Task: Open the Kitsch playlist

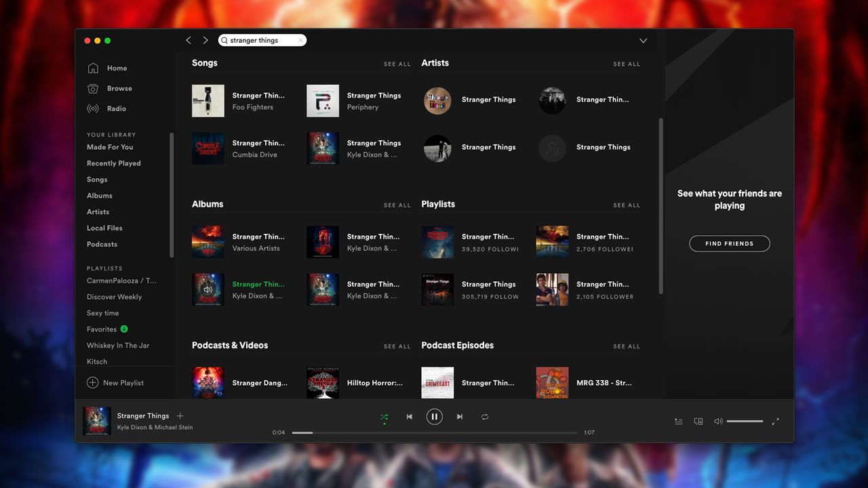Action: 97,362
